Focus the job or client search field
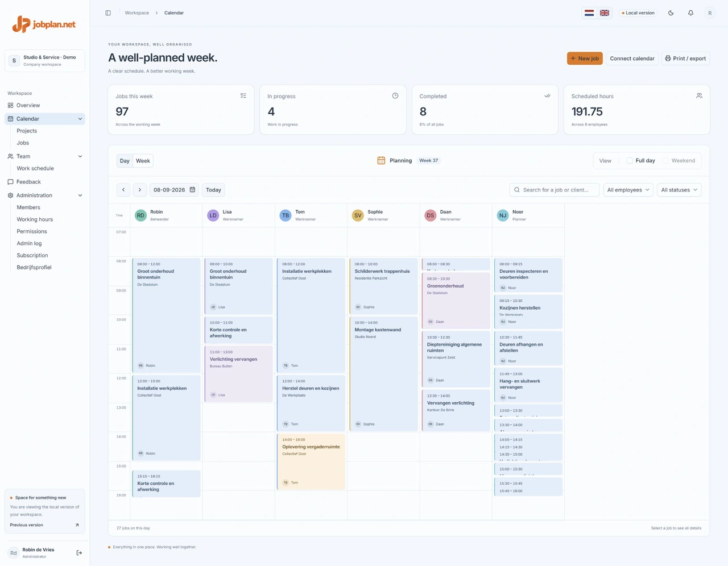The height and width of the screenshot is (566, 728). pos(555,190)
